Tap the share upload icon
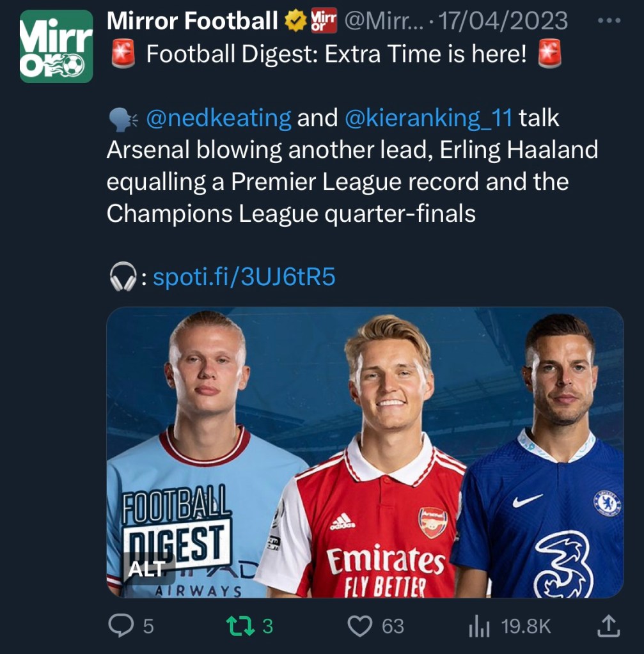644x654 pixels. click(608, 626)
